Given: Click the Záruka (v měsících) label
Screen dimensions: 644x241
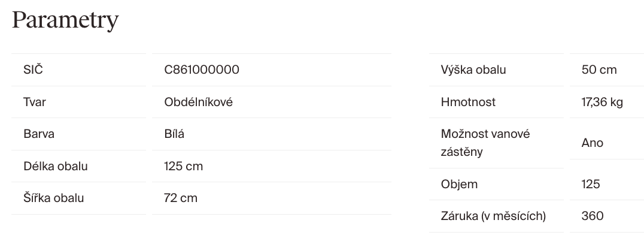Looking at the screenshot, I should [493, 216].
